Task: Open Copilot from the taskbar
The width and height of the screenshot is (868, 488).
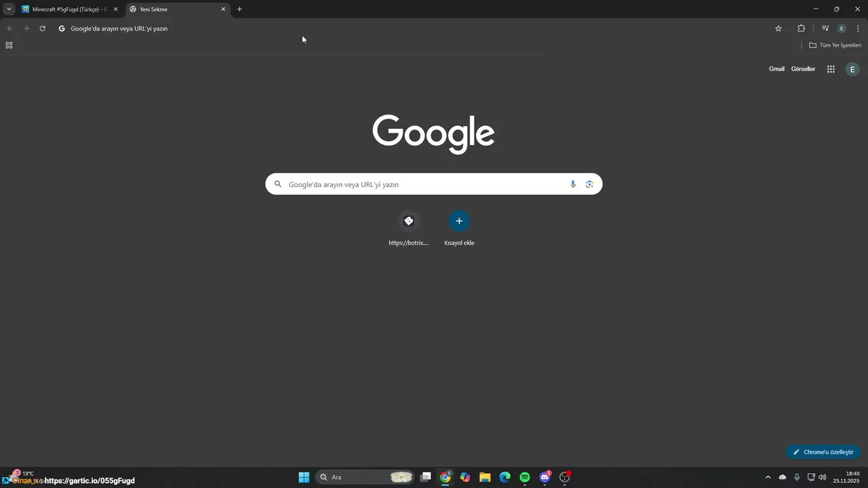Action: coord(465,477)
